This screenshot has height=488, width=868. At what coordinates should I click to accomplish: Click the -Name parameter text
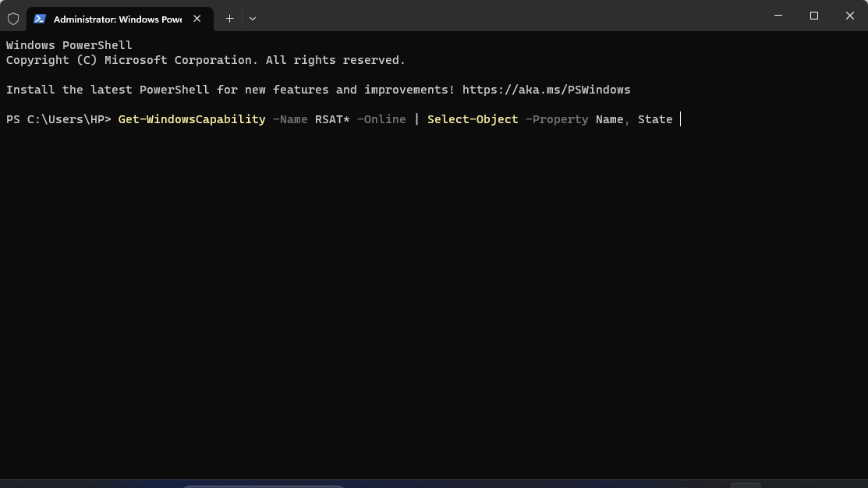click(x=290, y=119)
